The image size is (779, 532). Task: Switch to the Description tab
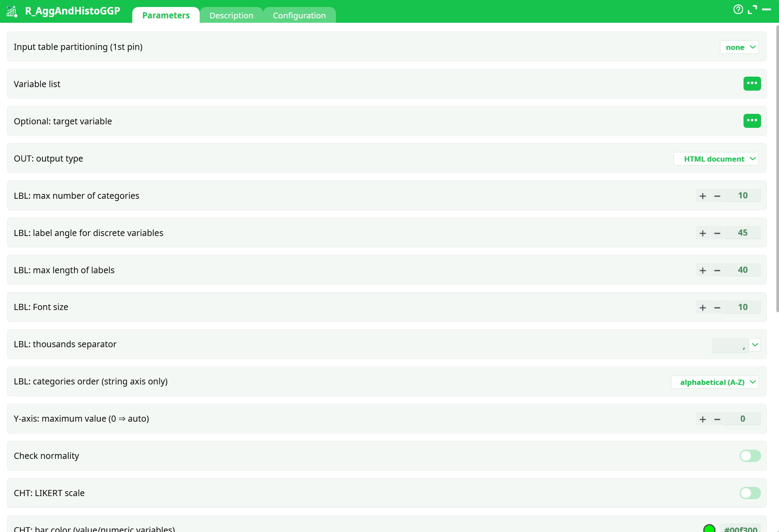(x=231, y=15)
